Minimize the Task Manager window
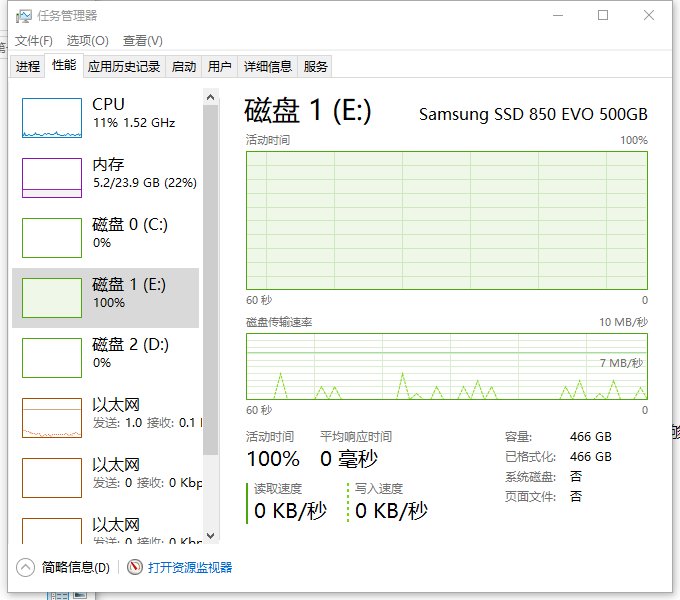This screenshot has height=600, width=680. click(558, 16)
